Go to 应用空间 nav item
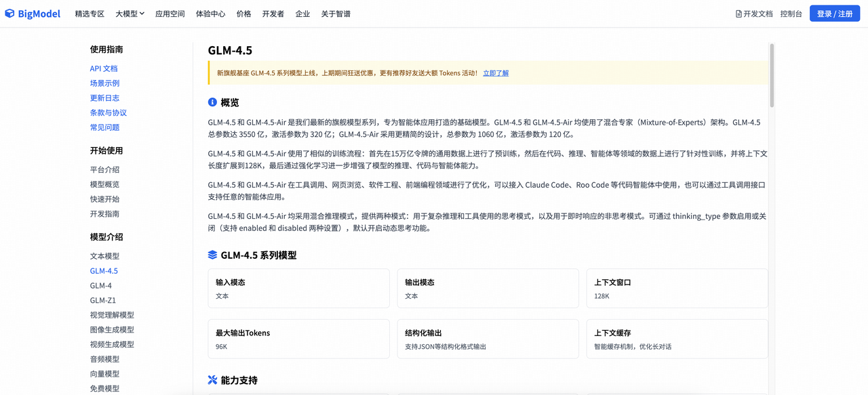The height and width of the screenshot is (395, 868). (170, 14)
